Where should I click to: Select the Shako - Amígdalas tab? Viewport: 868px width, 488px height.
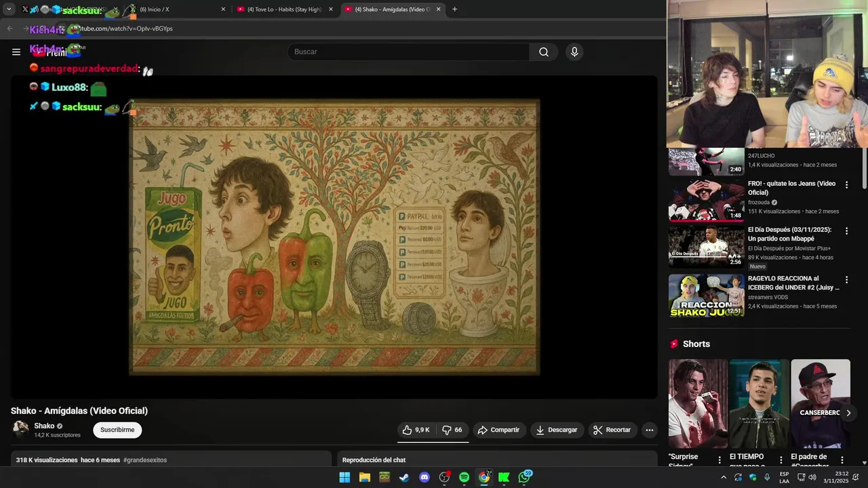tap(392, 9)
